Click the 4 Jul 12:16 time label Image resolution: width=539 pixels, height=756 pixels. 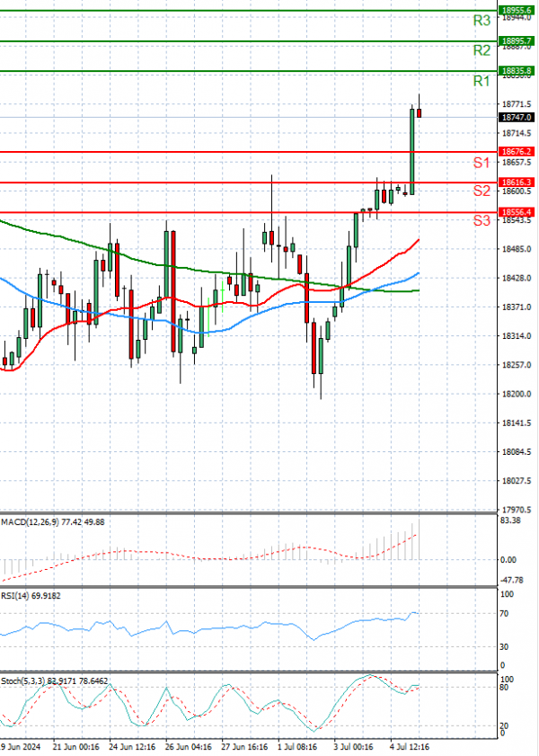point(410,747)
